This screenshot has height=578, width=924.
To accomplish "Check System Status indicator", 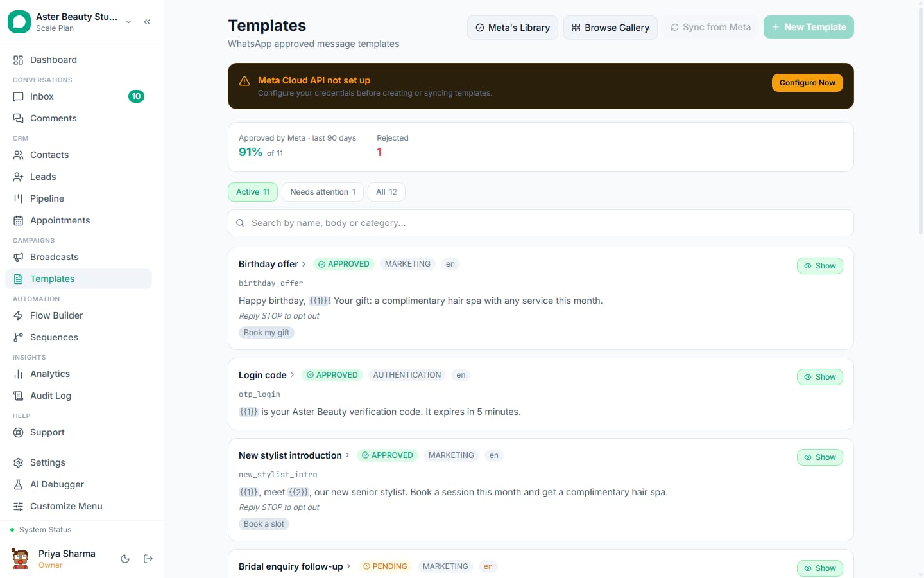I will (41, 530).
